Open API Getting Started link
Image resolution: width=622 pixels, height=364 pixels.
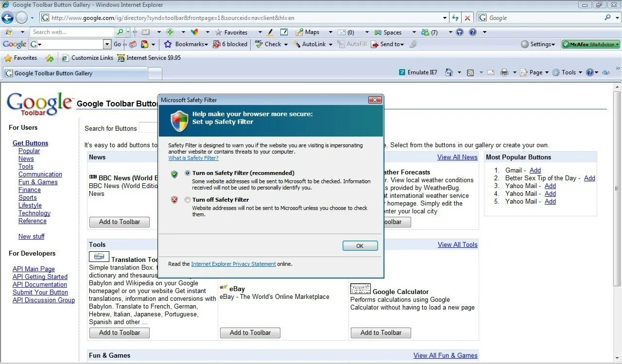pyautogui.click(x=40, y=277)
